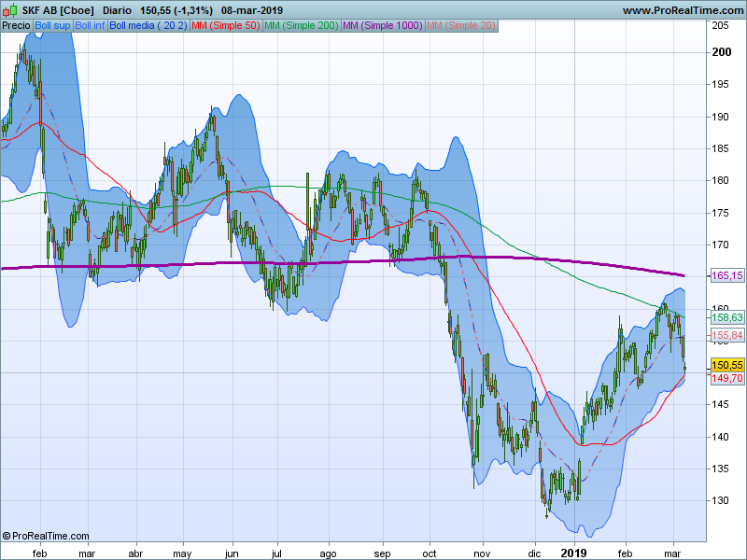Select the Boll inf indicator label
The height and width of the screenshot is (560, 747).
[90, 26]
